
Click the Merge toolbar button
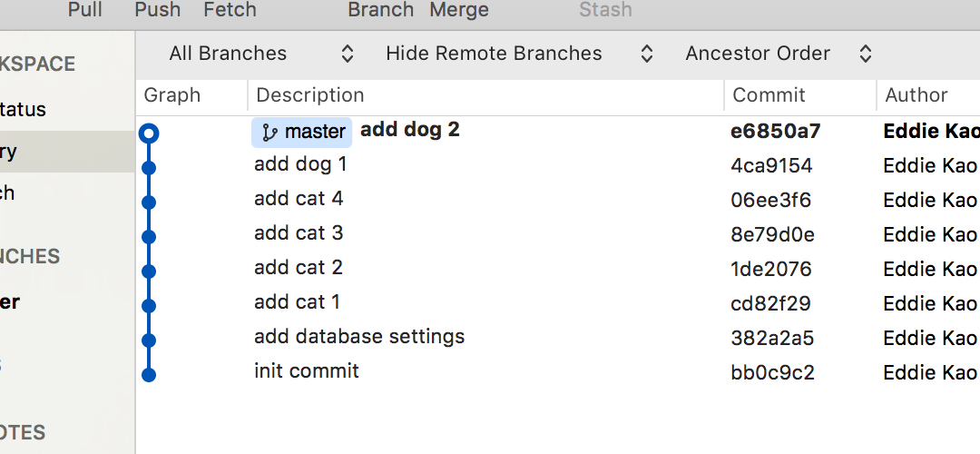click(x=458, y=10)
